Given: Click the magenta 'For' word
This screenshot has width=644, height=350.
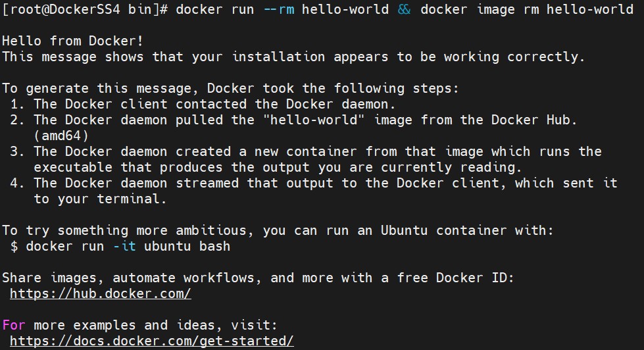Looking at the screenshot, I should pyautogui.click(x=14, y=325).
